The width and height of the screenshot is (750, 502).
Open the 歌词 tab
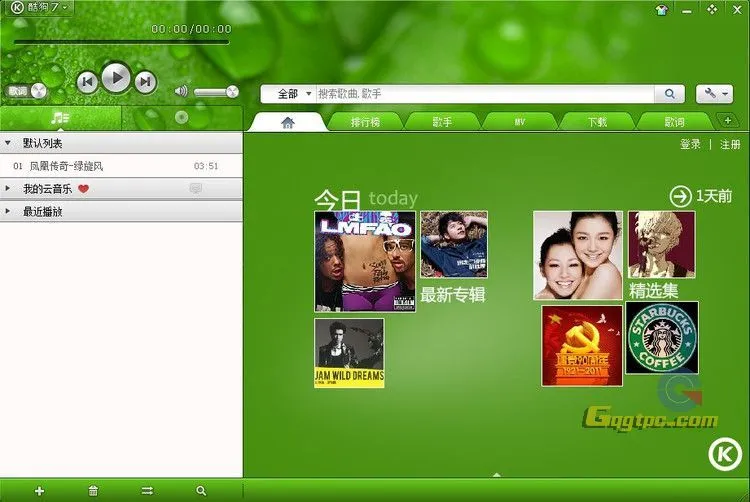click(674, 122)
